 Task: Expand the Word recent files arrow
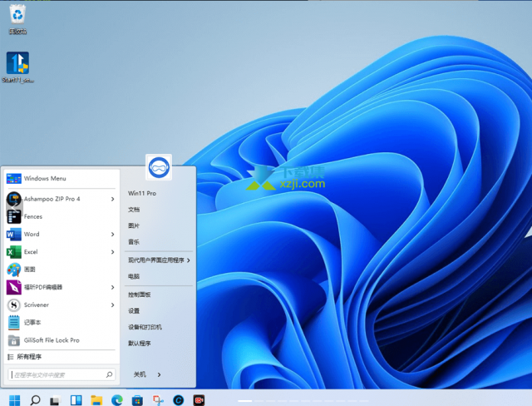113,235
